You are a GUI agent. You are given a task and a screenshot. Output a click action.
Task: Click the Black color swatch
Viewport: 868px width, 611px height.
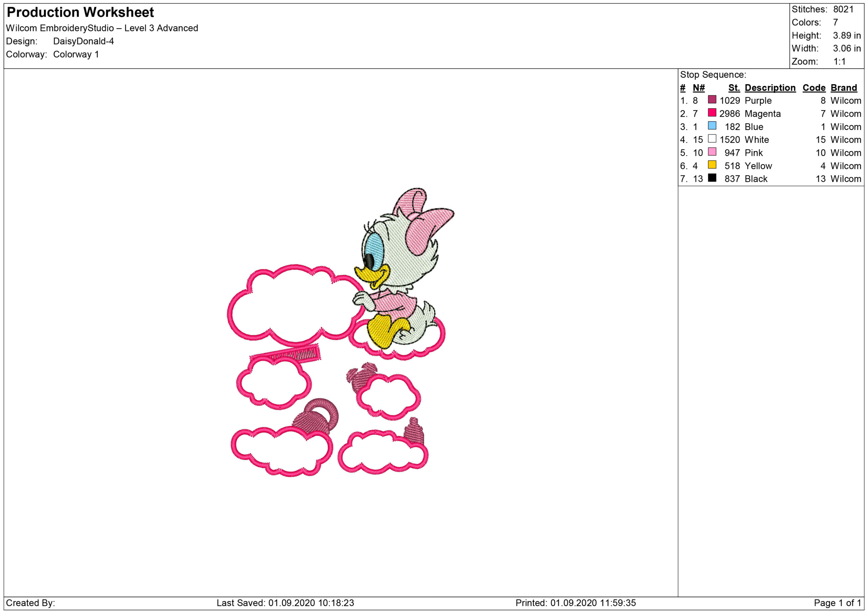pyautogui.click(x=712, y=178)
